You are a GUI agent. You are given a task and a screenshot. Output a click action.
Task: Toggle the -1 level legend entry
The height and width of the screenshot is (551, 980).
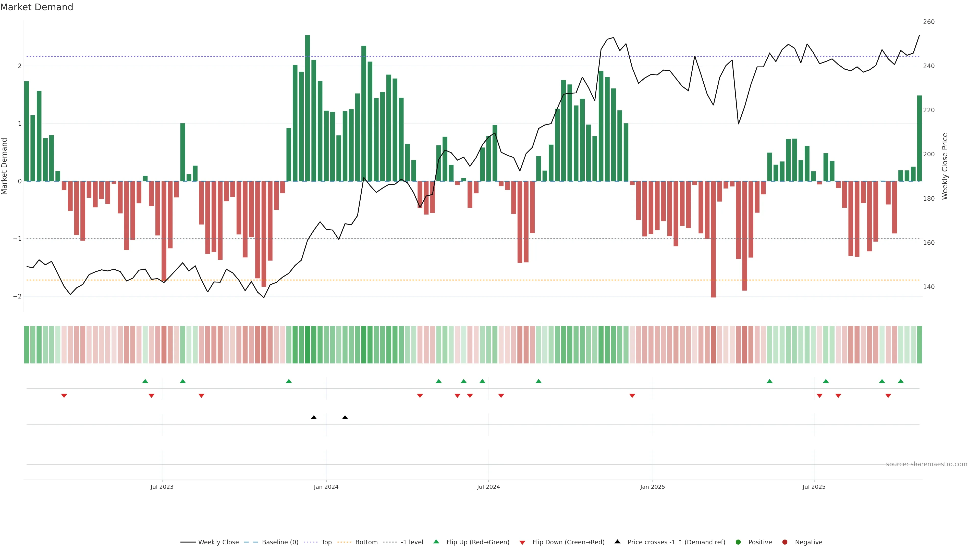pyautogui.click(x=412, y=542)
